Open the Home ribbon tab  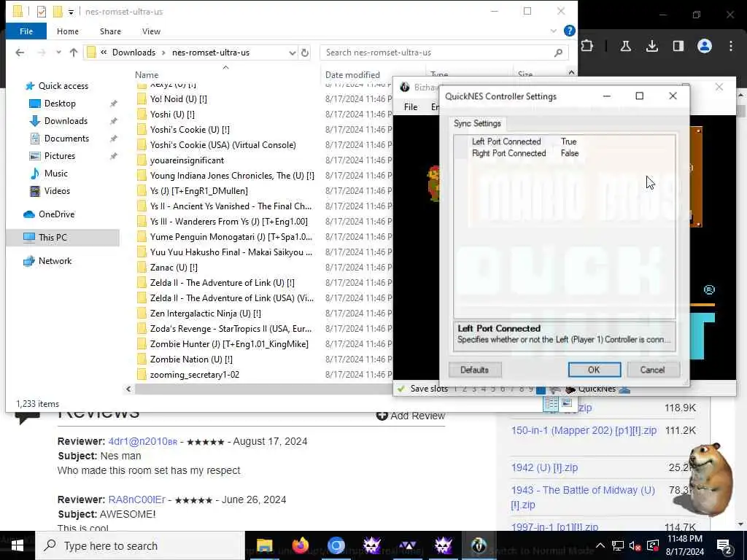68,31
